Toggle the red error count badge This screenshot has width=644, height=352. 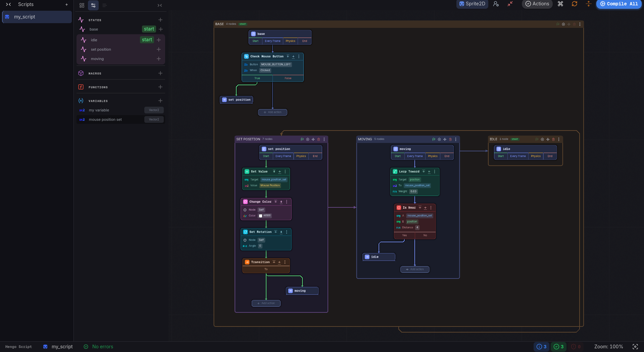tap(576, 347)
